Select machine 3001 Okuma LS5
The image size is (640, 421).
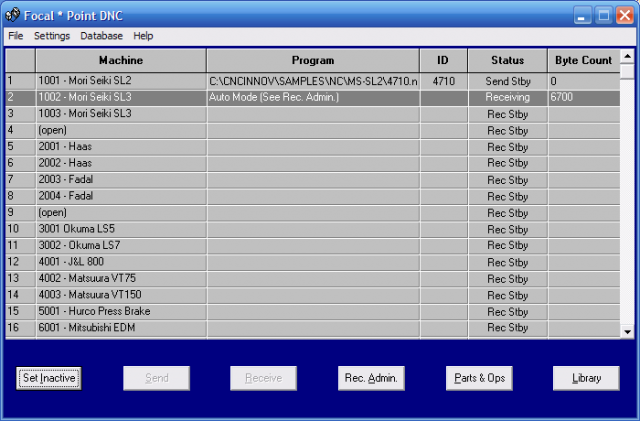[121, 229]
